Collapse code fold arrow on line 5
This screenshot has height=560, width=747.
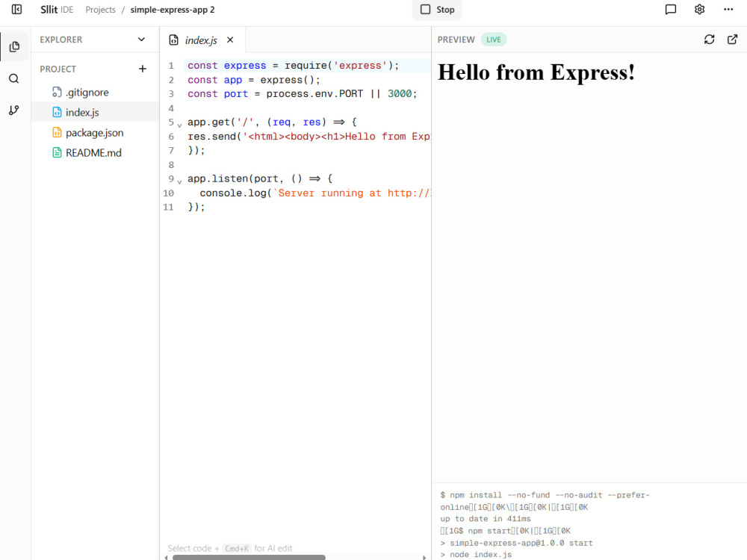pos(179,125)
